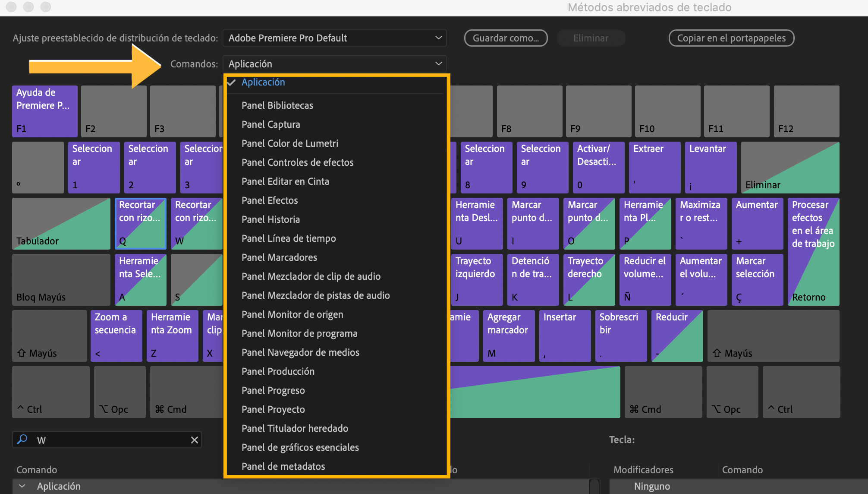Pick Panel de metadatos option

point(283,466)
